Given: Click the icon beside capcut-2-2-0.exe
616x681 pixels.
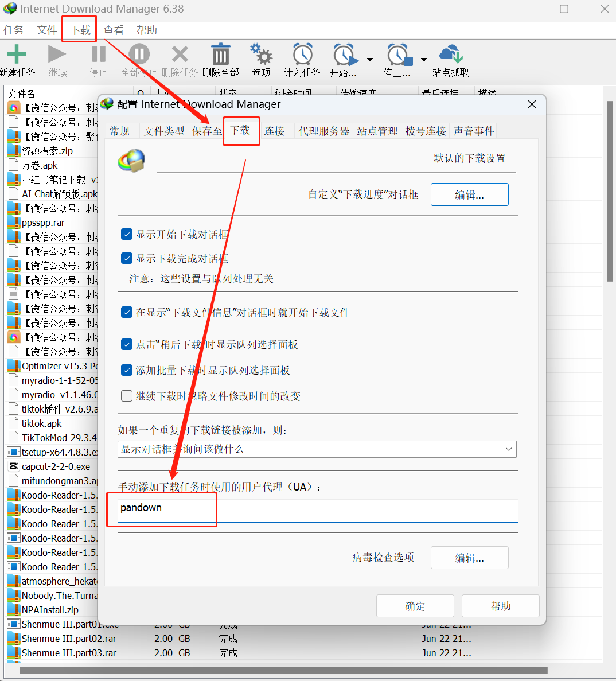Looking at the screenshot, I should (14, 466).
